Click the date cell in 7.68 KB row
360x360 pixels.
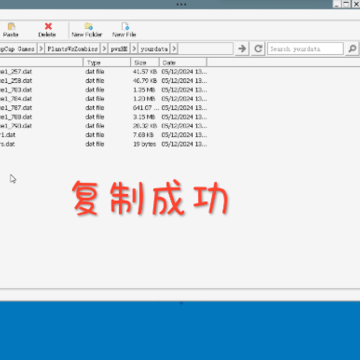[184, 135]
